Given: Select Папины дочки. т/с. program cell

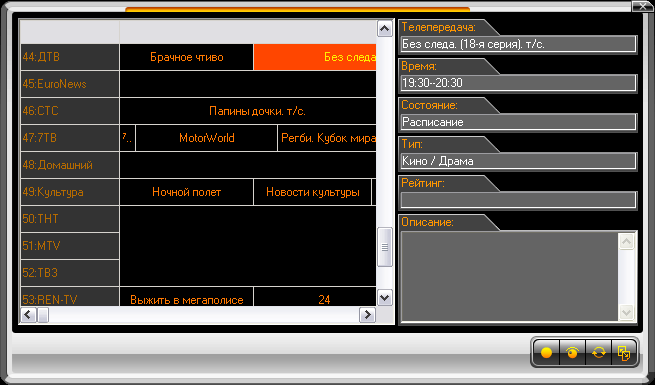Looking at the screenshot, I should (248, 111).
